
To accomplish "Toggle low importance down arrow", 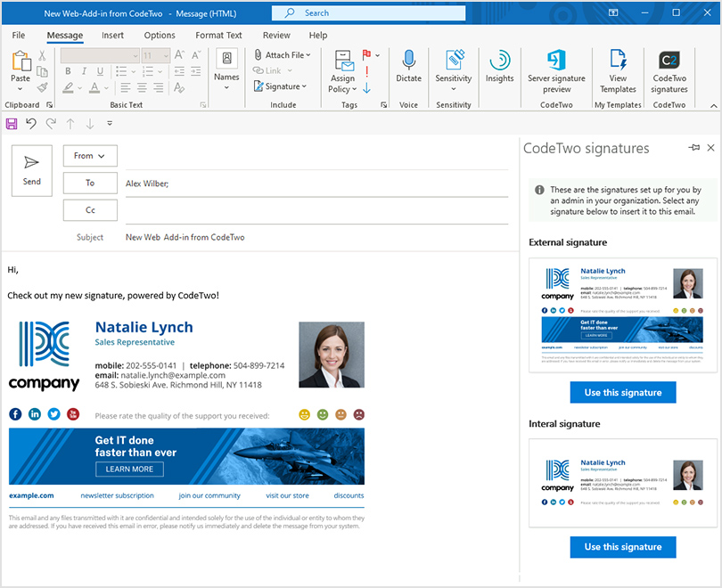I will 366,87.
